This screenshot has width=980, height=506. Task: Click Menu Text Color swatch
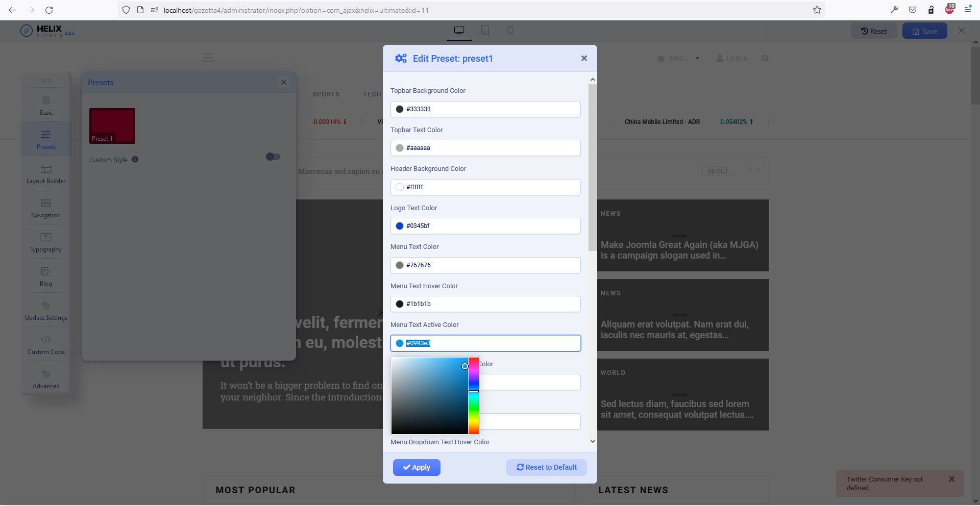coord(400,265)
